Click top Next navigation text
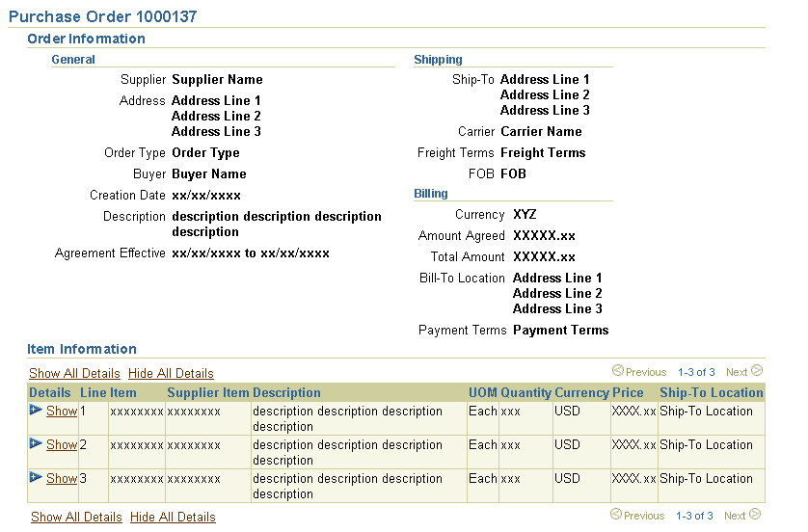 click(x=737, y=372)
